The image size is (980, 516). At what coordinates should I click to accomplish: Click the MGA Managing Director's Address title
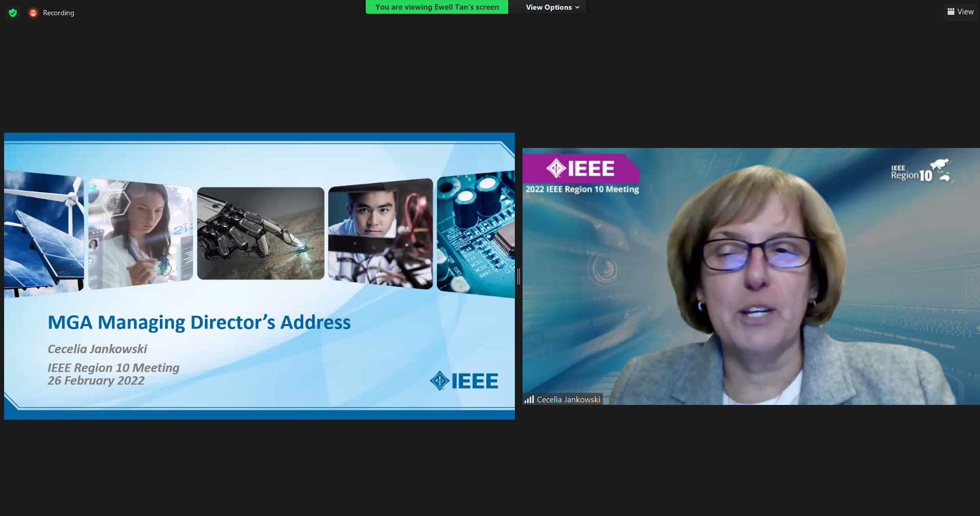tap(199, 322)
